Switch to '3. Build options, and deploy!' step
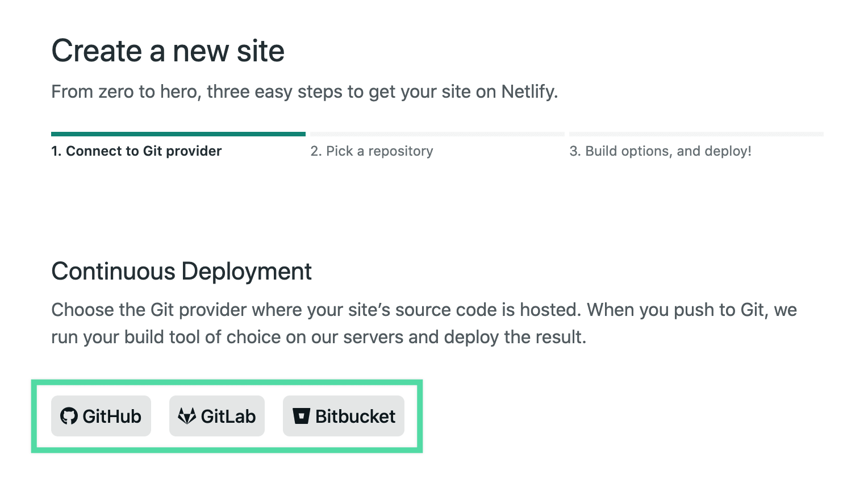 pos(660,151)
